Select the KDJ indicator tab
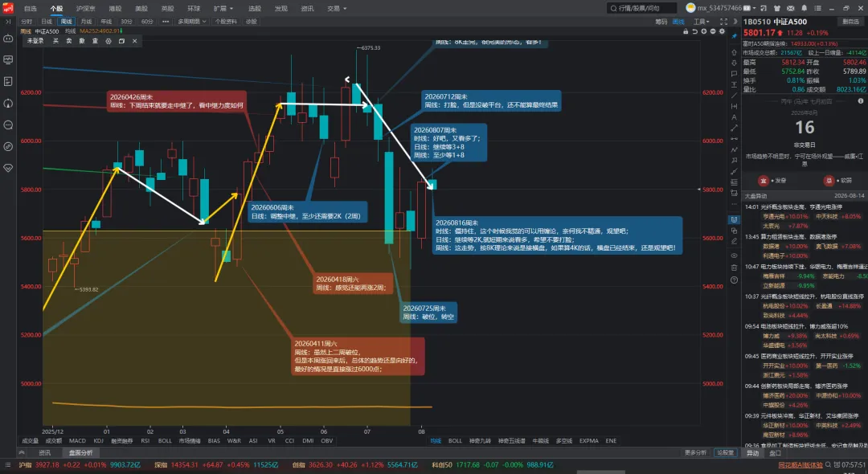 pos(99,441)
